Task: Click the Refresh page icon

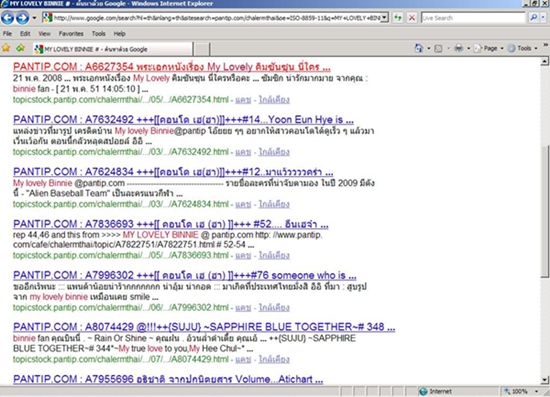Action: 397,18
